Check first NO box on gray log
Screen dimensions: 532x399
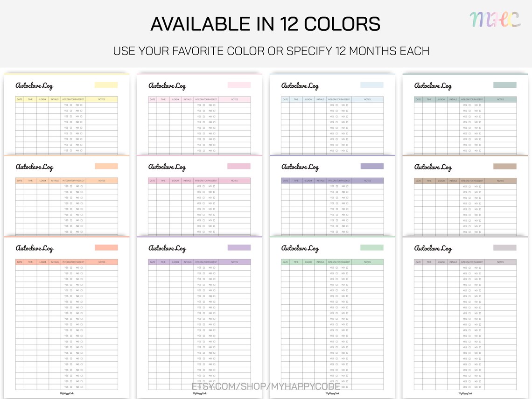coord(480,268)
